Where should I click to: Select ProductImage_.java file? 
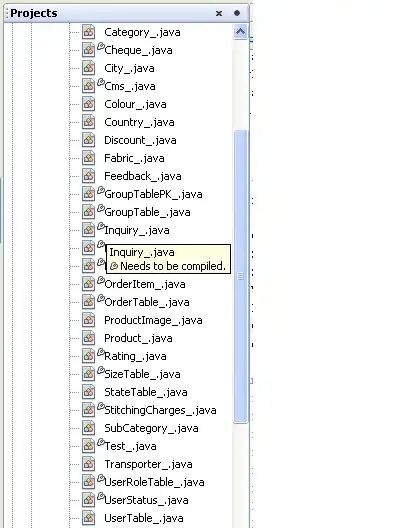(153, 320)
